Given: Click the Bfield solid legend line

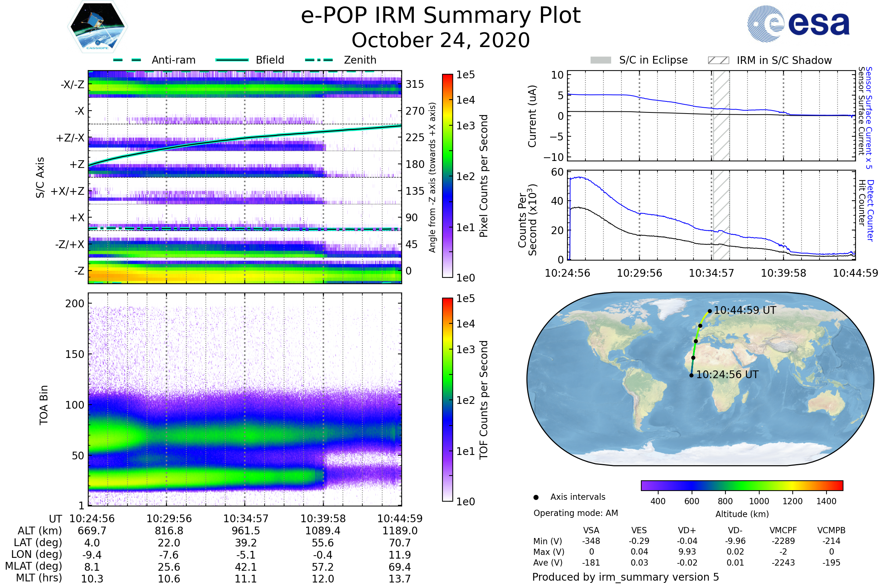Looking at the screenshot, I should (x=232, y=60).
